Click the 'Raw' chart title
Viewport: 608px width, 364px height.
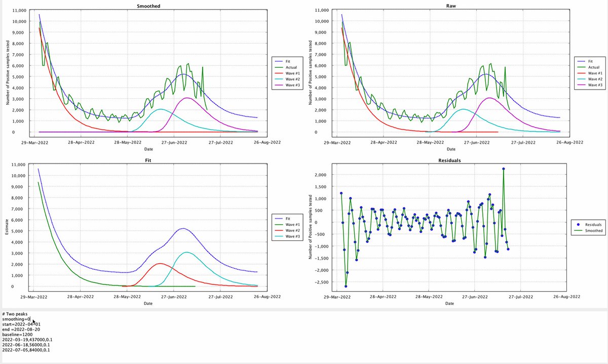pos(450,6)
